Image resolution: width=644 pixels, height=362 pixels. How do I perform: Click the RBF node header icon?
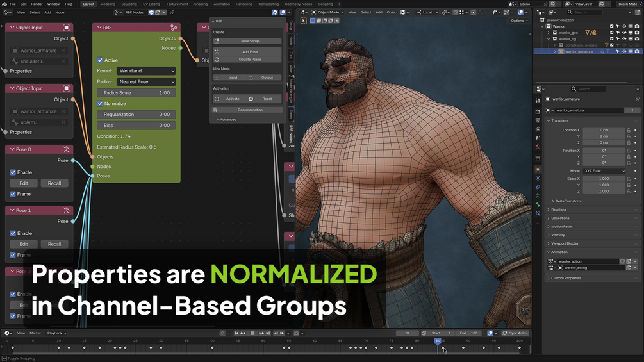[174, 28]
